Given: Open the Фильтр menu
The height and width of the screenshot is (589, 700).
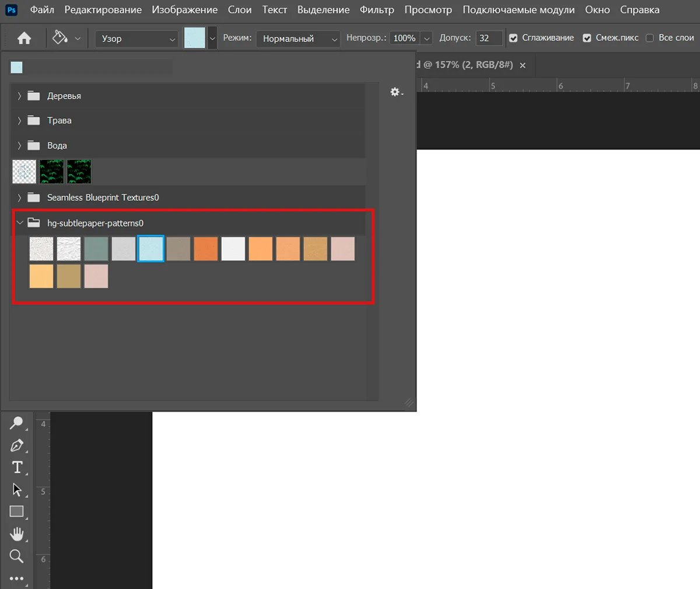Looking at the screenshot, I should 377,10.
